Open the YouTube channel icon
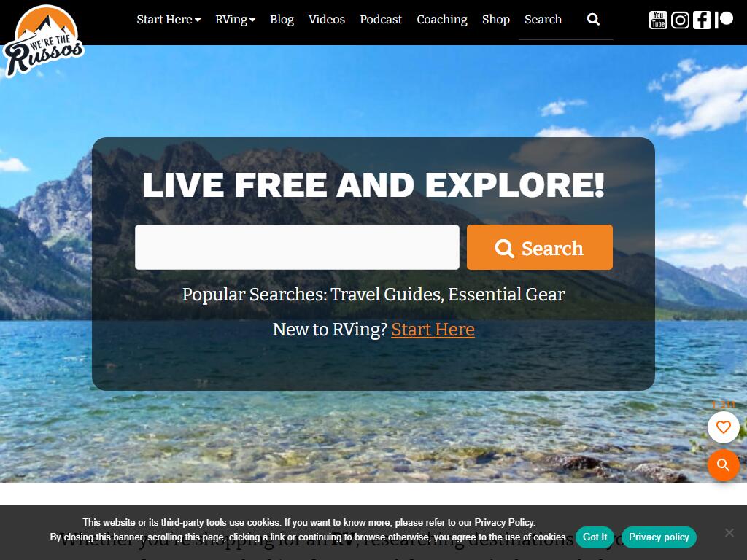Image resolution: width=747 pixels, height=560 pixels. point(658,20)
